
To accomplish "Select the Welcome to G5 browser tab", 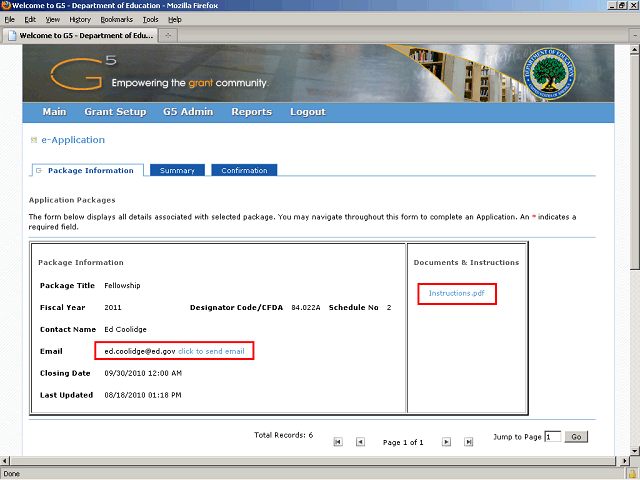I will [x=80, y=36].
